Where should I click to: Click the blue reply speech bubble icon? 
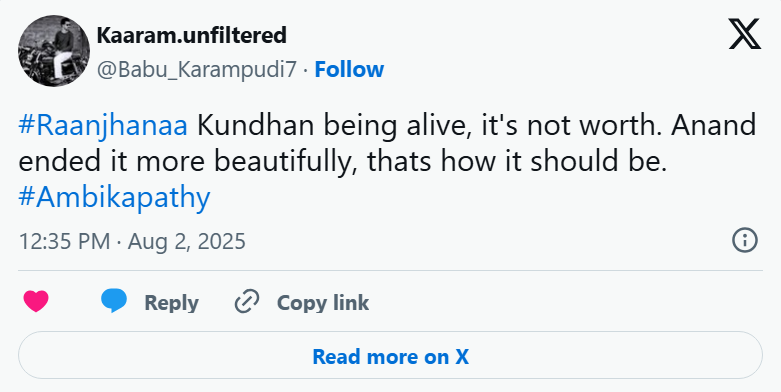[x=114, y=302]
